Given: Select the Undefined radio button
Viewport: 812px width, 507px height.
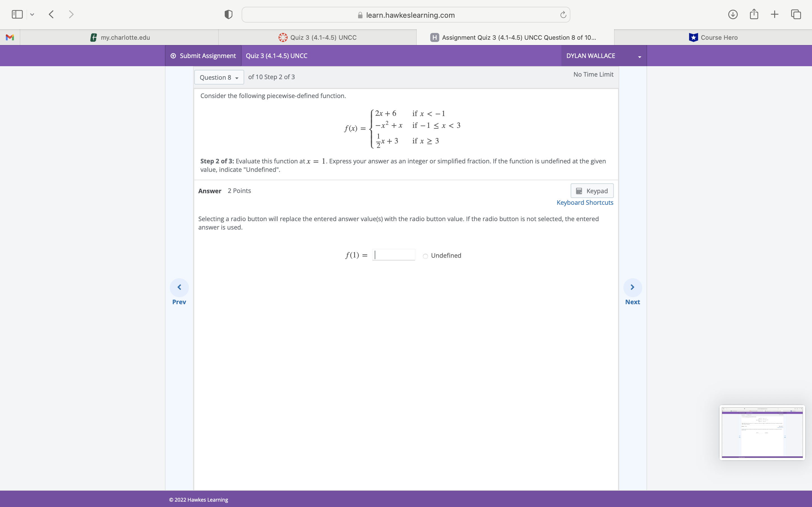Looking at the screenshot, I should (x=425, y=256).
